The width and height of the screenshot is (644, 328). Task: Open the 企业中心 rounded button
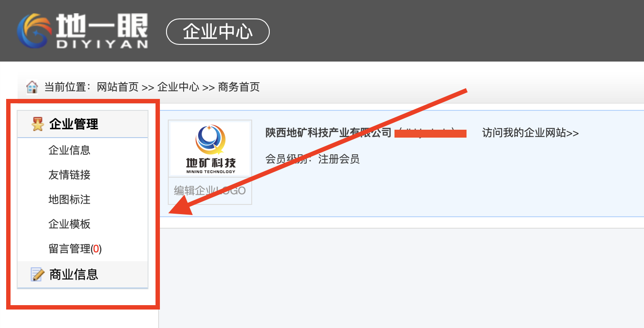point(218,32)
